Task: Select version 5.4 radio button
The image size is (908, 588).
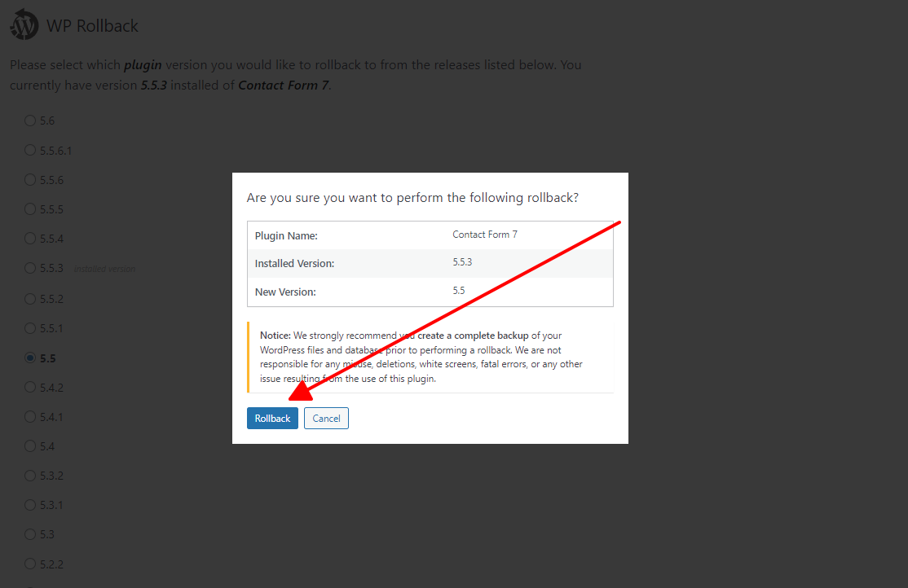Action: point(30,446)
